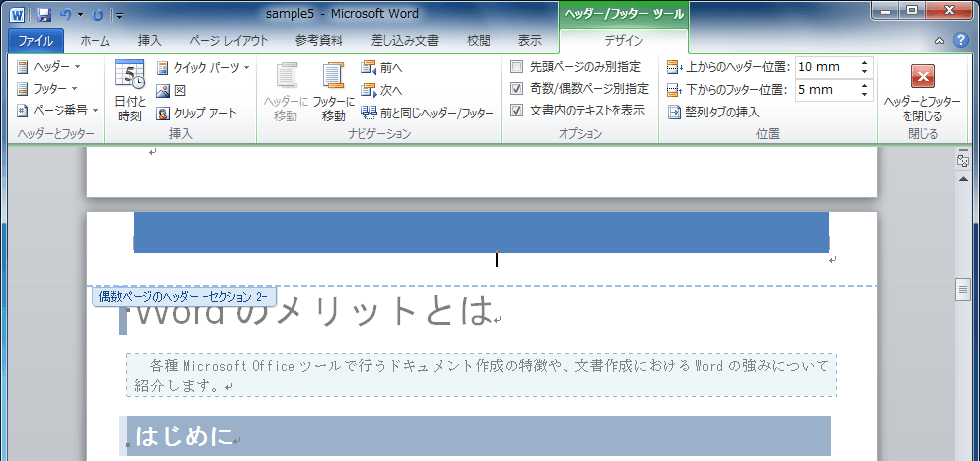
Task: Click the フッターに移動 button
Action: (x=334, y=91)
